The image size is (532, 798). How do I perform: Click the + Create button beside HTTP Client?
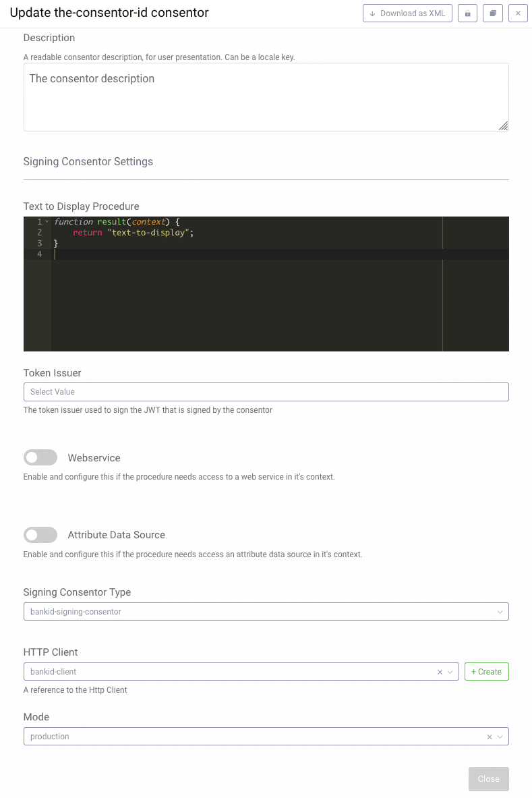(486, 671)
